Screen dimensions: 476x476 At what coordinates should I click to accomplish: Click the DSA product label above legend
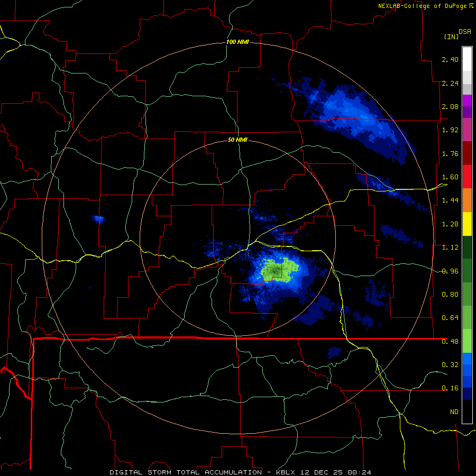[465, 31]
